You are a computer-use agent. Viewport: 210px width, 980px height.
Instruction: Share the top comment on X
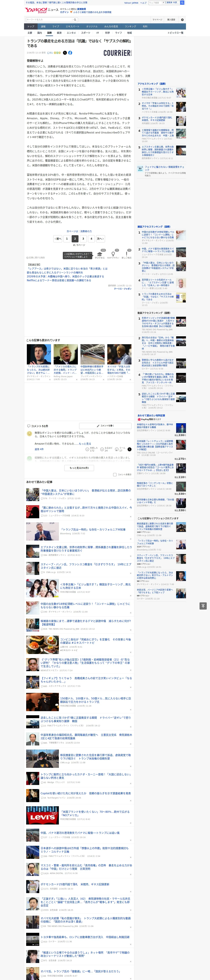pos(129,449)
